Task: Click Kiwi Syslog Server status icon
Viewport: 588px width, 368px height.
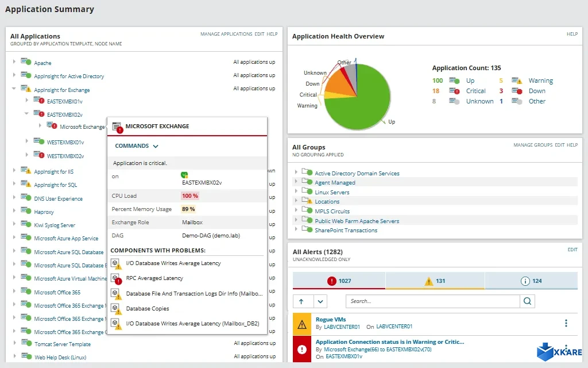Action: 26,224
